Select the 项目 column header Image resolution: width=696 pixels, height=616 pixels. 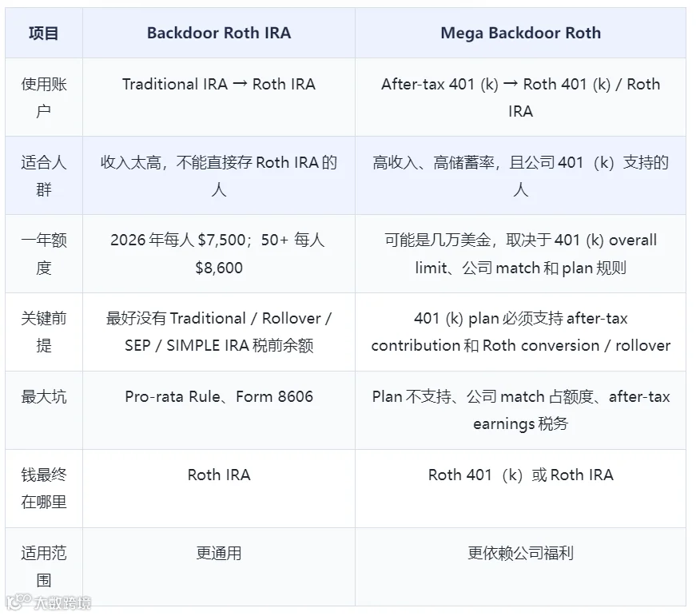44,33
